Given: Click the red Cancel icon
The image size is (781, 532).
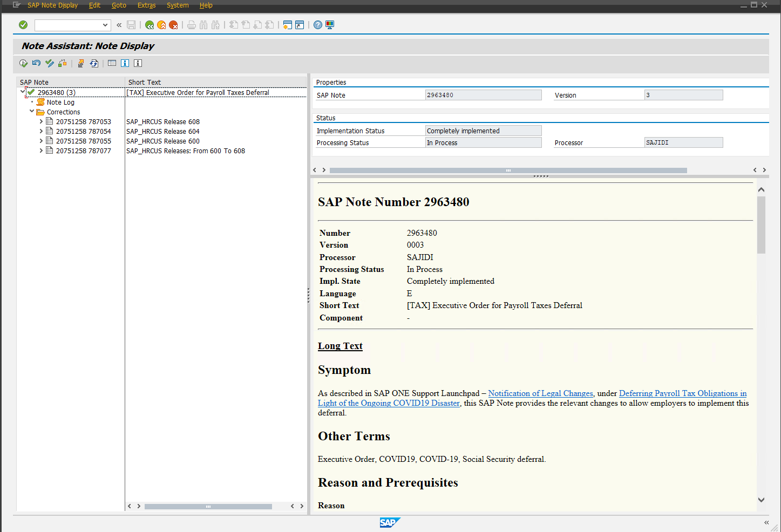Looking at the screenshot, I should pyautogui.click(x=173, y=25).
